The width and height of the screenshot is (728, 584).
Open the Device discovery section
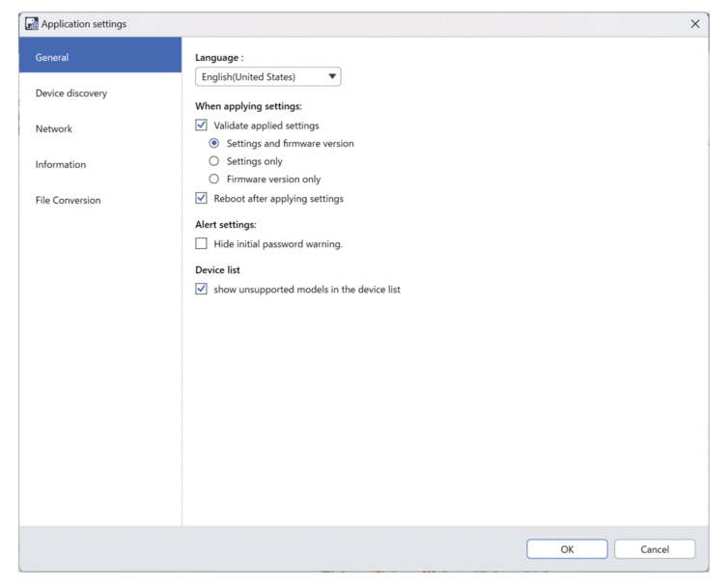coord(71,93)
